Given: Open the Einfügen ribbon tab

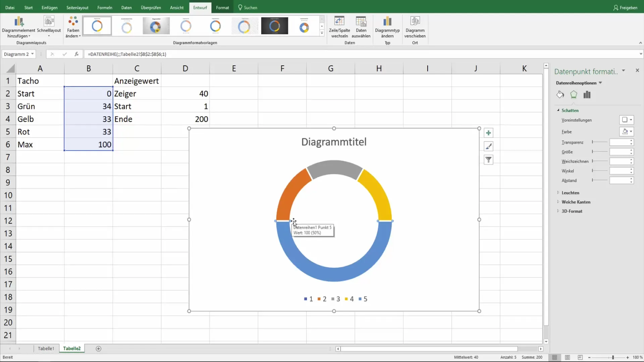Looking at the screenshot, I should coord(50,7).
